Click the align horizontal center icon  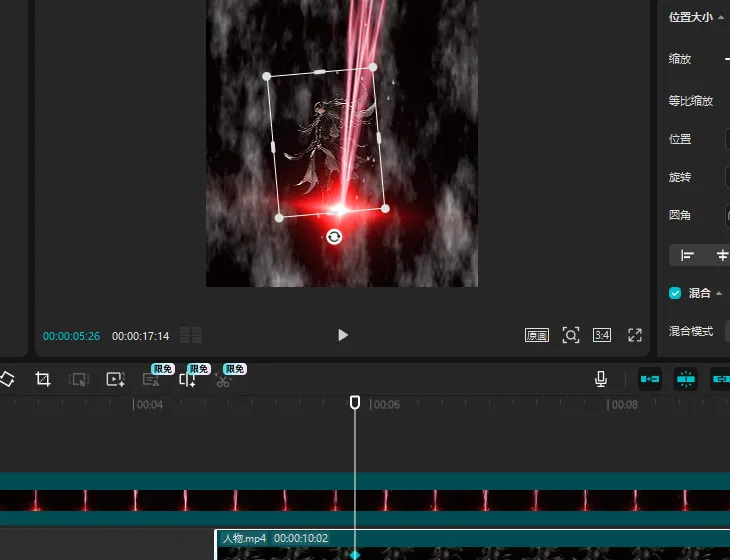pos(723,255)
